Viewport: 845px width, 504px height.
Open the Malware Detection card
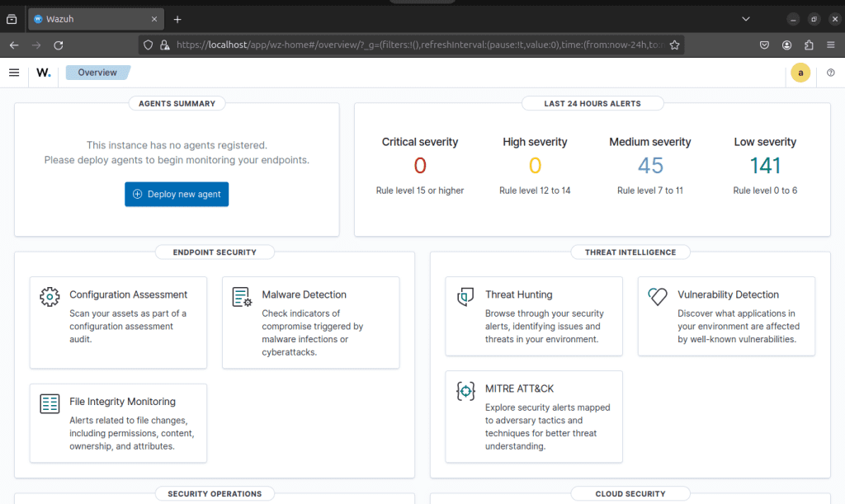[311, 323]
